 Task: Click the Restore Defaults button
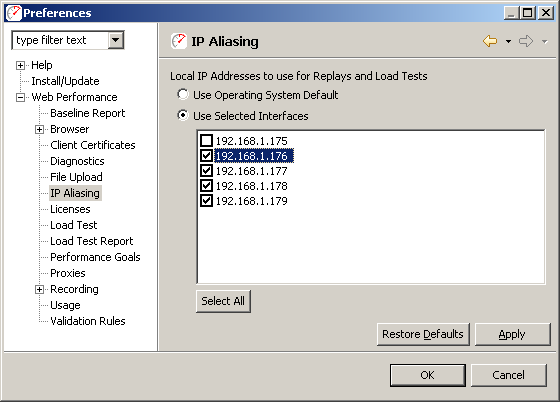click(423, 334)
